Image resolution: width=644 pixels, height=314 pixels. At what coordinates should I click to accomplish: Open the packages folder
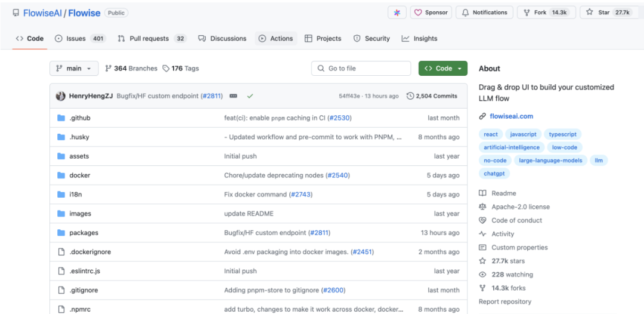pyautogui.click(x=83, y=233)
